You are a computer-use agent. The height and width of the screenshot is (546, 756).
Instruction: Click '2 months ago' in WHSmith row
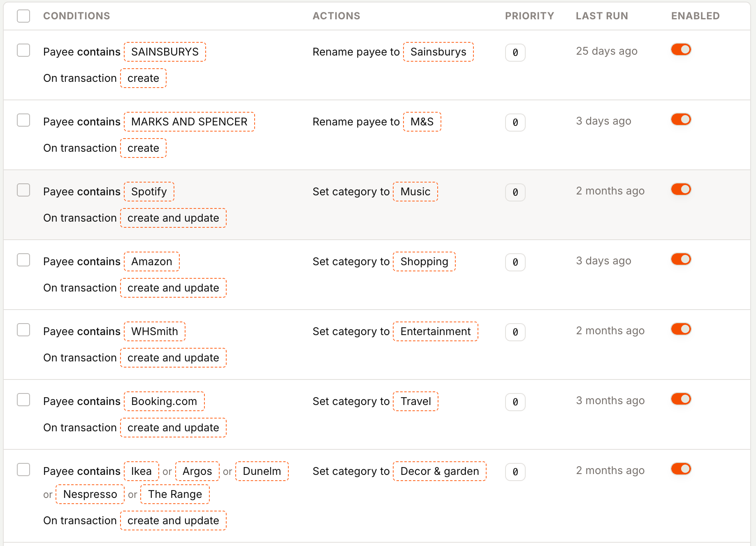(610, 331)
